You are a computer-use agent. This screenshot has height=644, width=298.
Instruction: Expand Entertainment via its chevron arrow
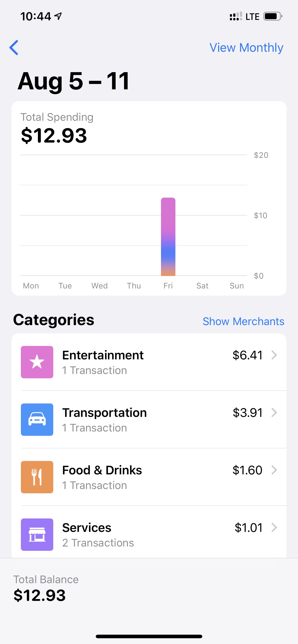point(274,355)
